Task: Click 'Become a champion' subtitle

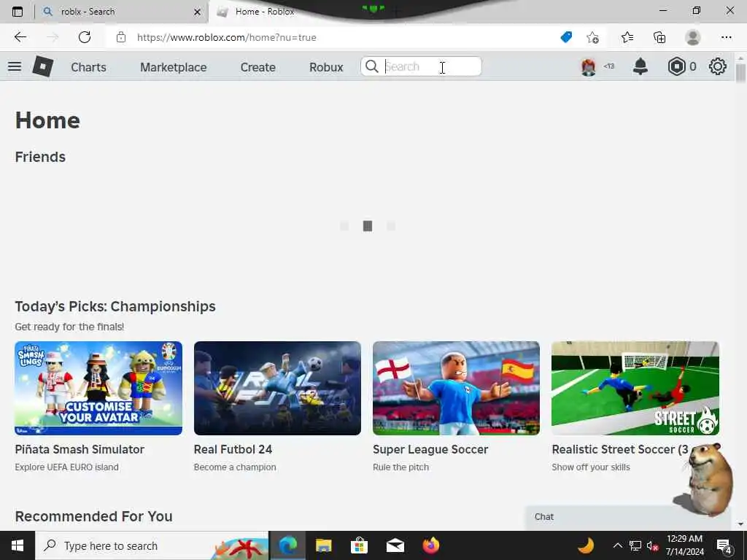Action: click(x=235, y=467)
